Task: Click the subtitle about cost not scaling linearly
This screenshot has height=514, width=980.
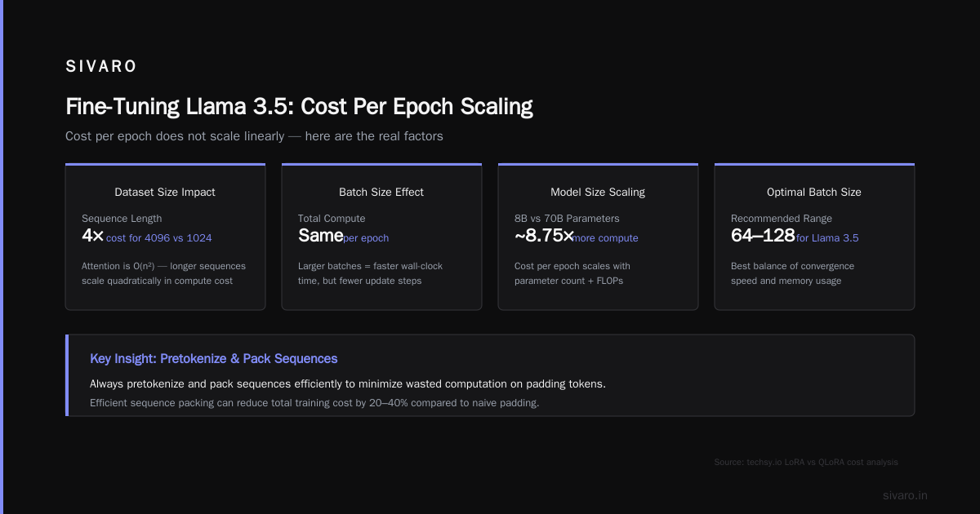Action: point(254,136)
